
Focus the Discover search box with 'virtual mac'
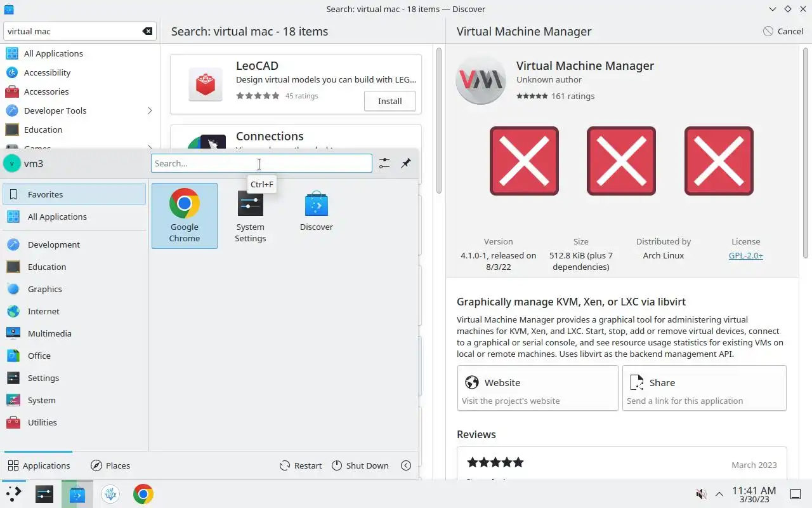coord(79,31)
